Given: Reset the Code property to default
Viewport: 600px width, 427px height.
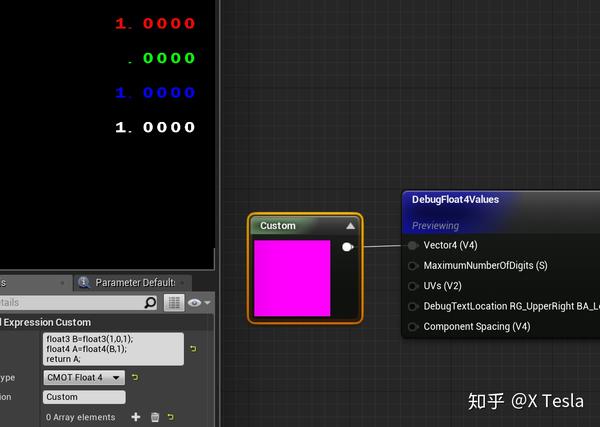Looking at the screenshot, I should tap(193, 349).
